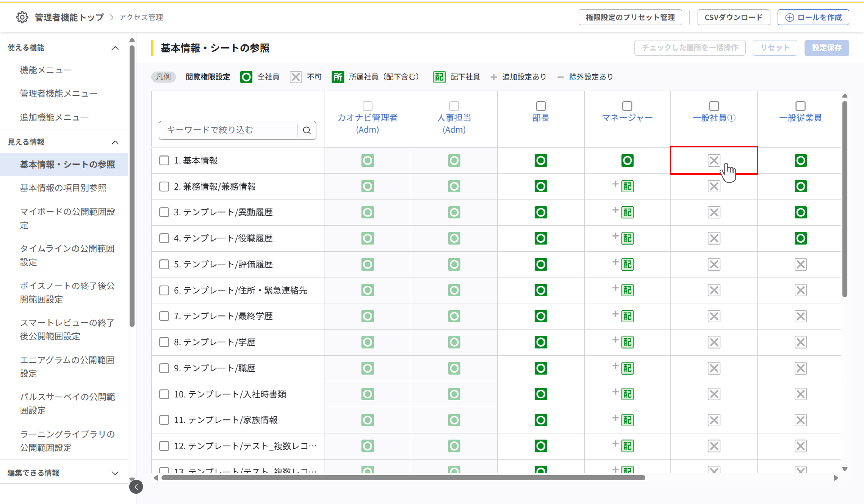864x504 pixels.
Task: Click 部長 permission icon for 1. 基本情報
Action: coord(541,160)
